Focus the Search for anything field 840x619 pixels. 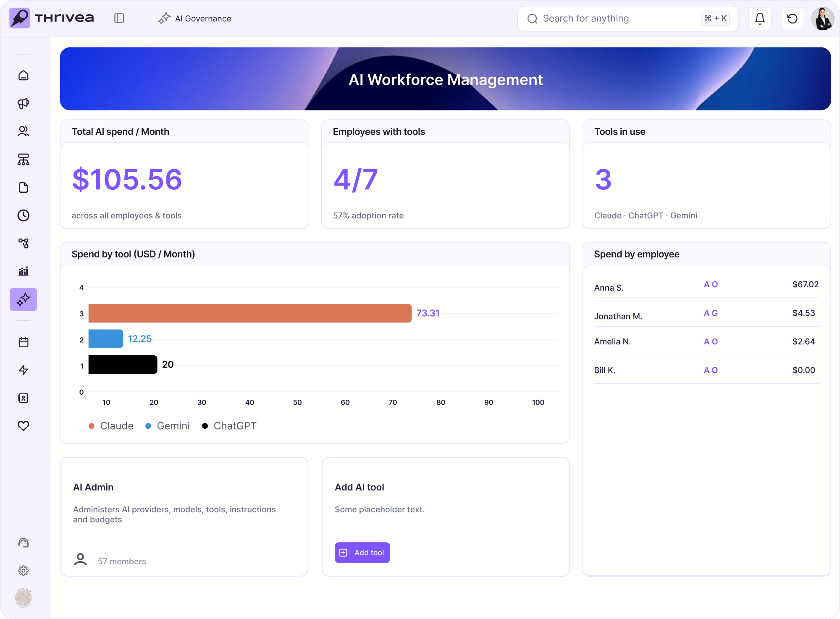click(x=627, y=18)
